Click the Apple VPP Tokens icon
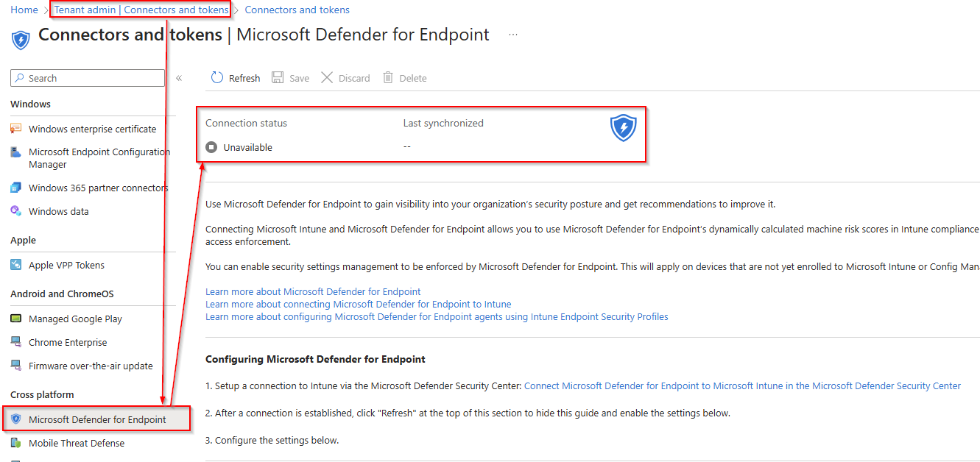This screenshot has height=462, width=980. (x=16, y=265)
